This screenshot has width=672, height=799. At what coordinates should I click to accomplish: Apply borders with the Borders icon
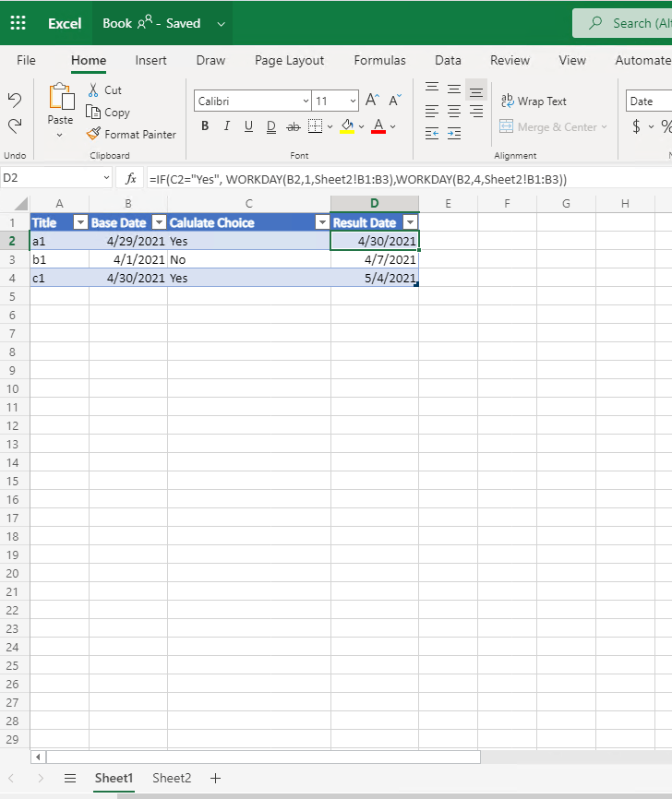(x=315, y=125)
